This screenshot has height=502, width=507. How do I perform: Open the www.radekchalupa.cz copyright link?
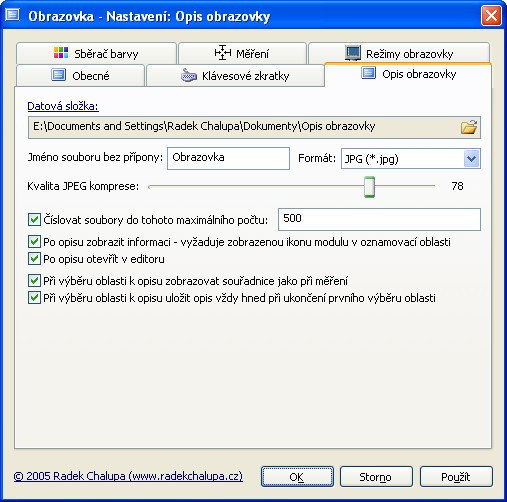(x=128, y=476)
